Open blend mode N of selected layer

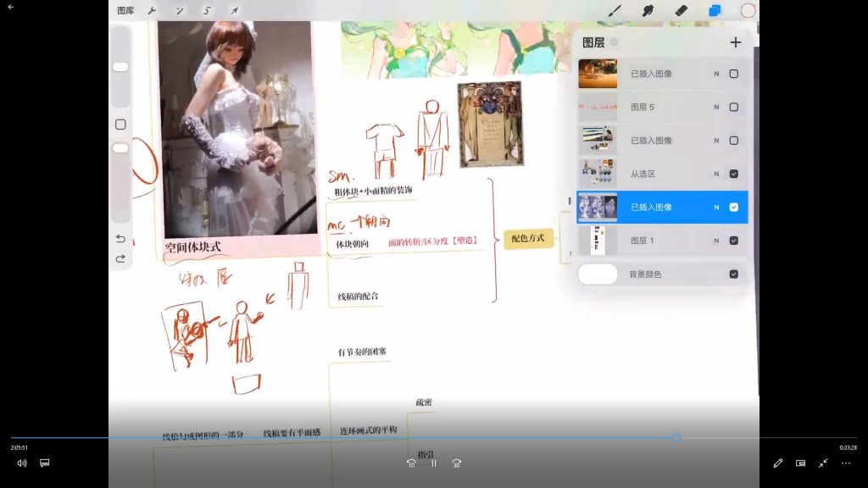716,207
